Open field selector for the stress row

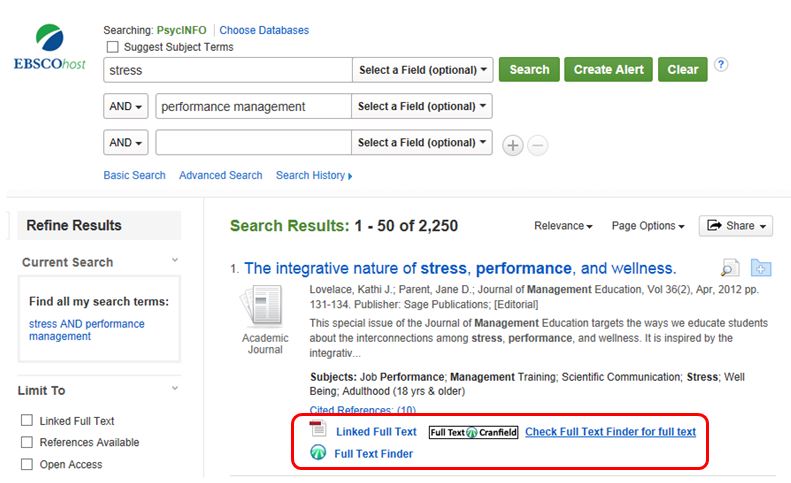[x=423, y=70]
